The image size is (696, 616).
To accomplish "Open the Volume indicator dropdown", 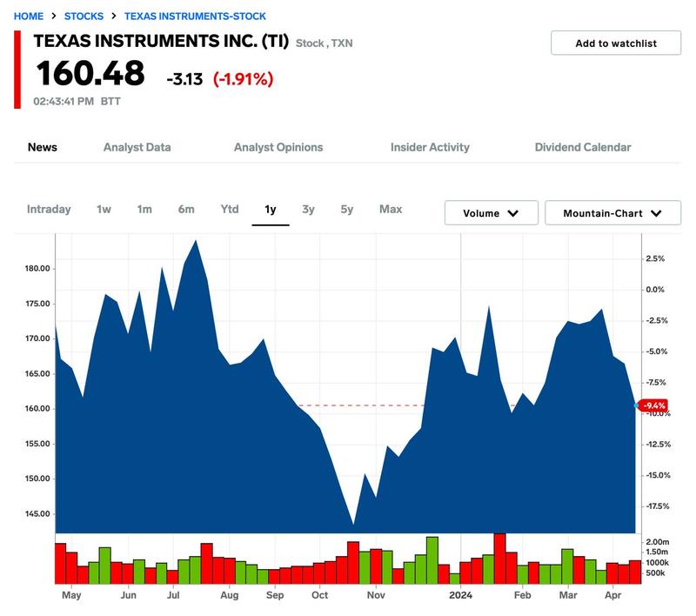I will click(492, 213).
